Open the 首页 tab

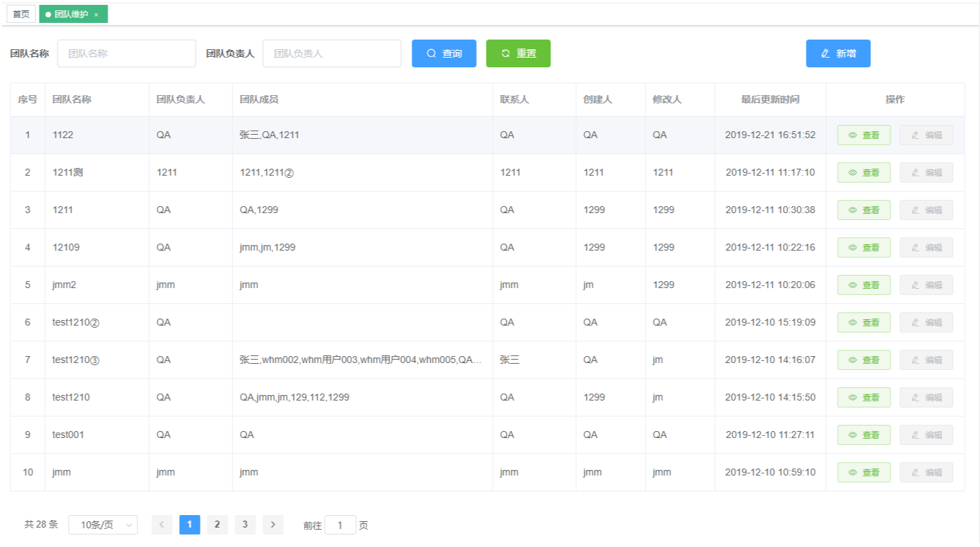point(22,14)
